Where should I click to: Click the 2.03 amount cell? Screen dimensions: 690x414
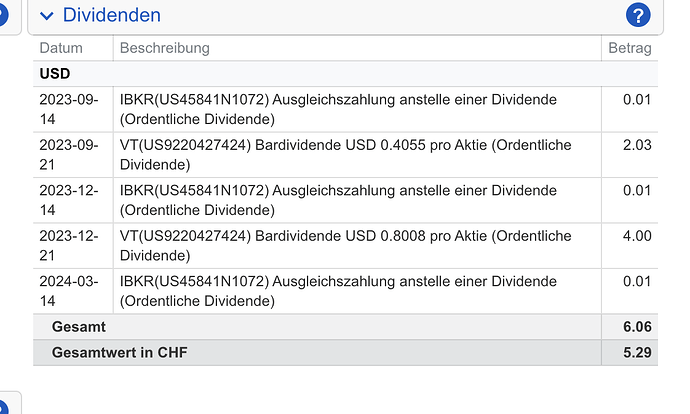click(637, 145)
